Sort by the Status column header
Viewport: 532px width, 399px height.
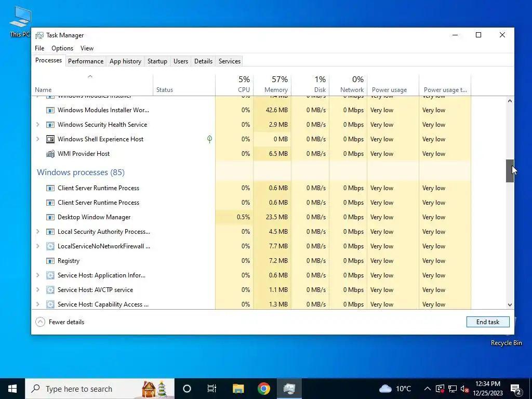(184, 85)
